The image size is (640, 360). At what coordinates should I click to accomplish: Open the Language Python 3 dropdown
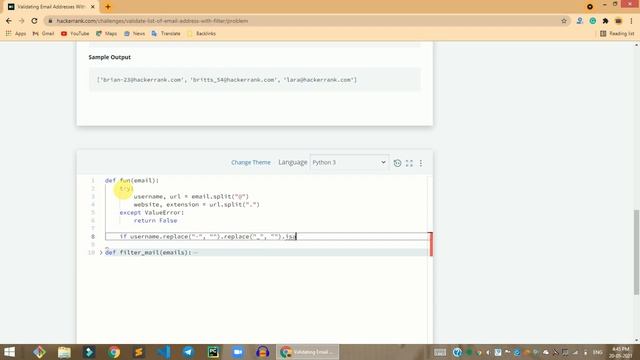349,162
